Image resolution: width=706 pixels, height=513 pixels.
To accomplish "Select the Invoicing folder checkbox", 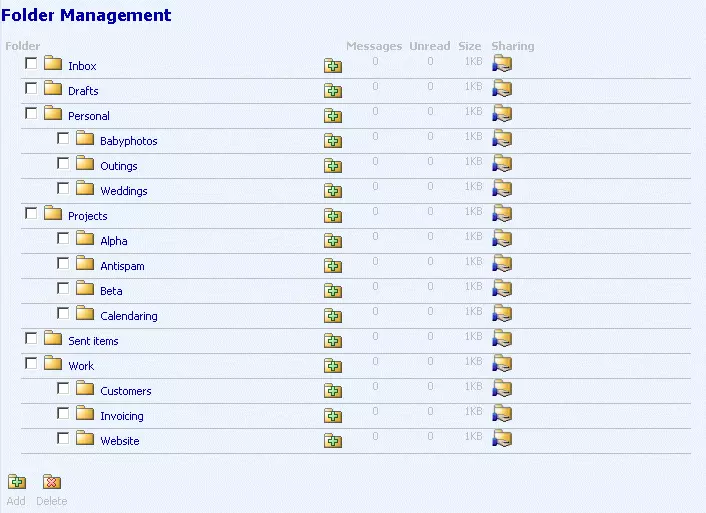I will coord(64,413).
